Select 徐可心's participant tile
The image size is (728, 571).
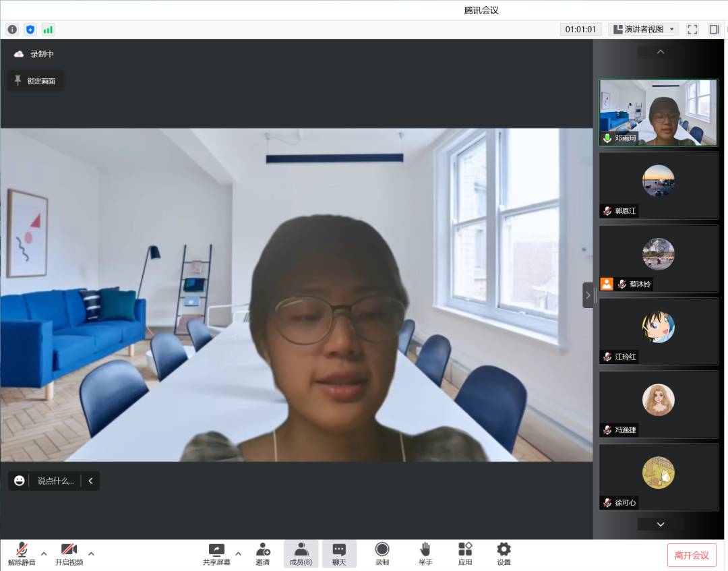coord(659,477)
